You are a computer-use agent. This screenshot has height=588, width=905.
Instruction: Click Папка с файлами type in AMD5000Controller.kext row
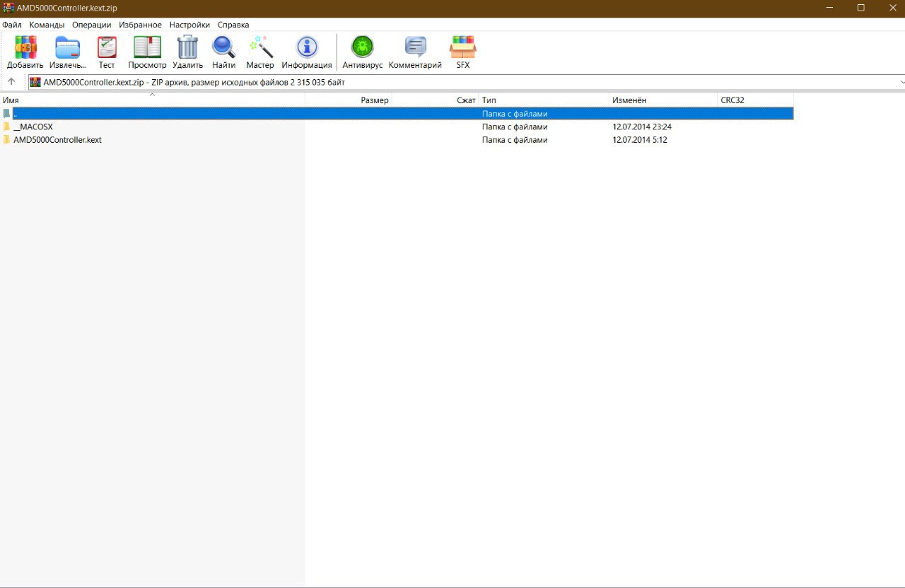click(x=515, y=140)
